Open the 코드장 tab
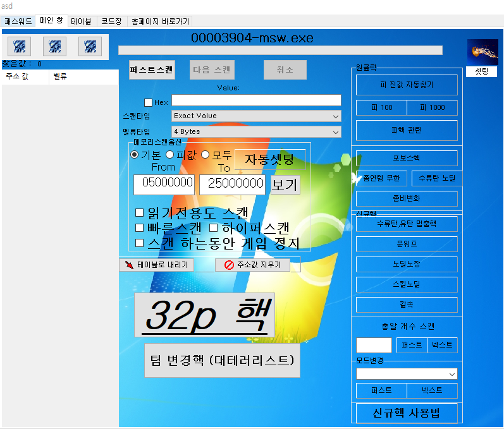 (112, 21)
